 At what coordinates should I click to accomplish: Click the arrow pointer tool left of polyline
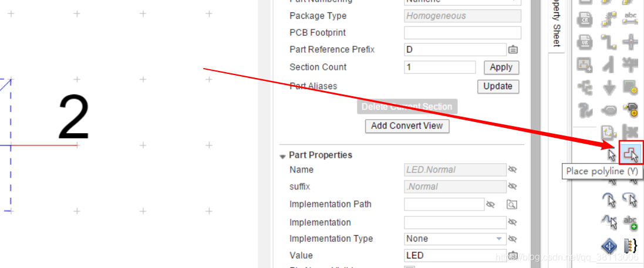pyautogui.click(x=612, y=154)
